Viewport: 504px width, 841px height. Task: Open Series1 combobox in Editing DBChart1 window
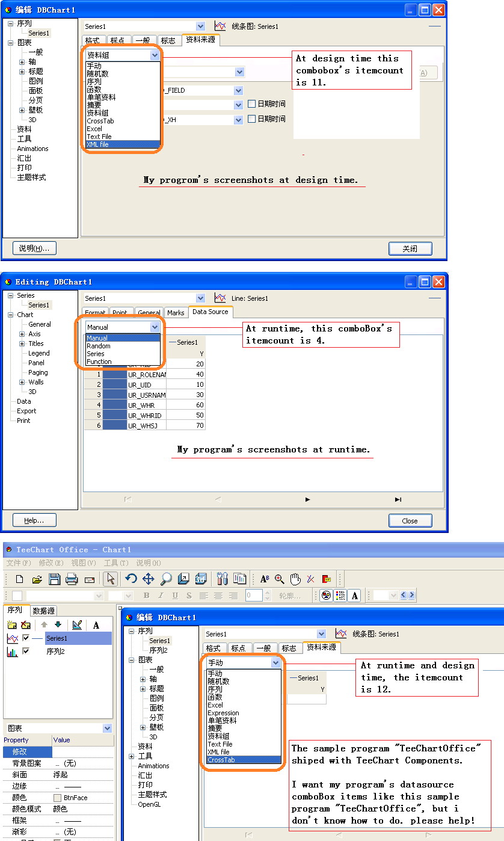pyautogui.click(x=144, y=298)
